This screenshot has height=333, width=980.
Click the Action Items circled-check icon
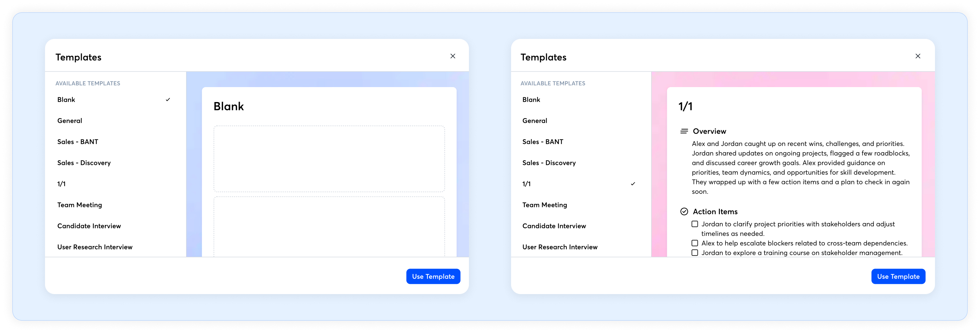[x=684, y=212]
